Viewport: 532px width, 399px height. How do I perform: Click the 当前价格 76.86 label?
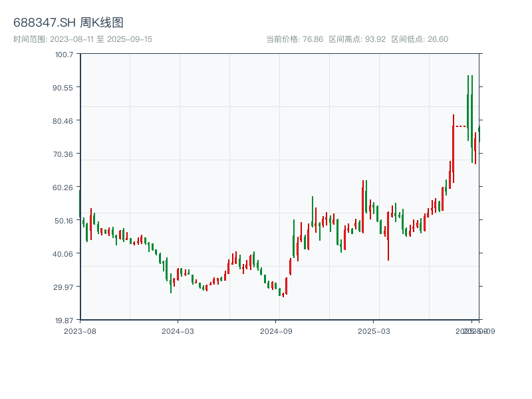(x=295, y=39)
